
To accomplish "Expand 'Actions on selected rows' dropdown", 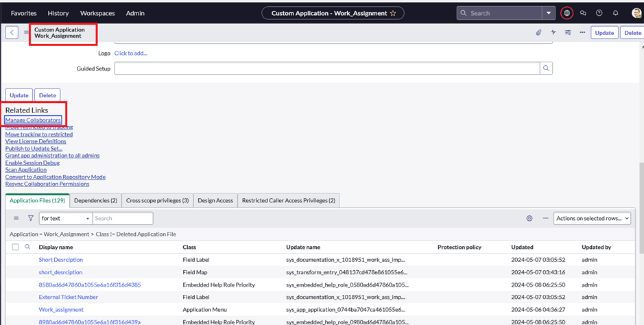I will click(591, 218).
